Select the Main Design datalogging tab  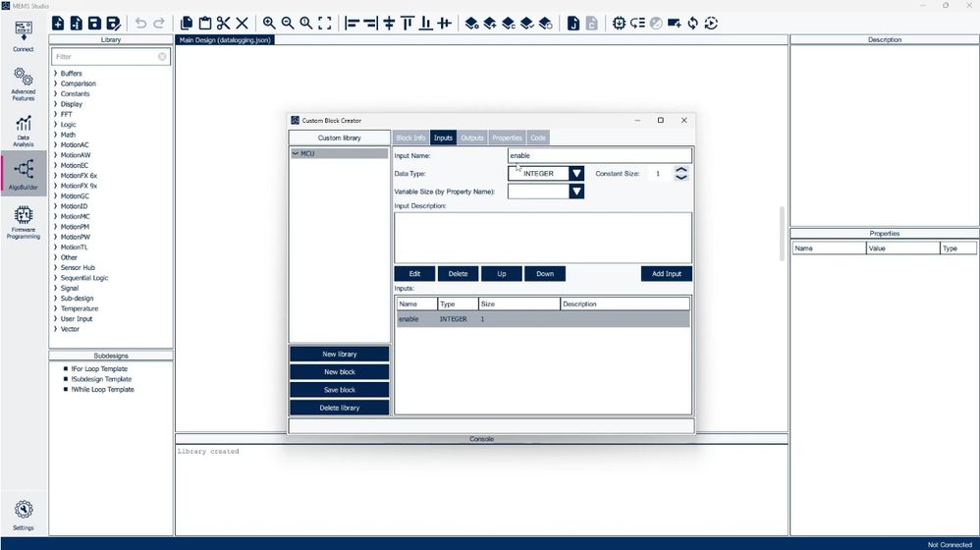224,39
